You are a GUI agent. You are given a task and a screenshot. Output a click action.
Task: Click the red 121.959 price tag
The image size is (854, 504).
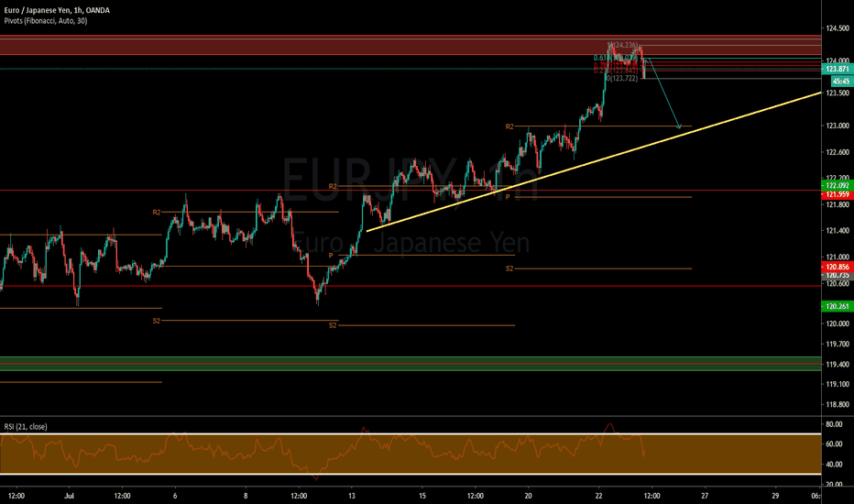(838, 194)
